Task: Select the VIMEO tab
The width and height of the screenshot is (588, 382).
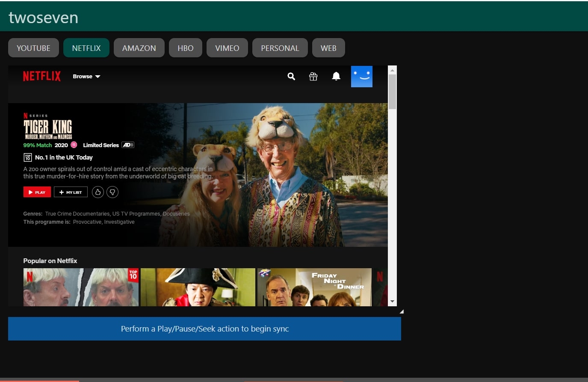Action: point(227,48)
